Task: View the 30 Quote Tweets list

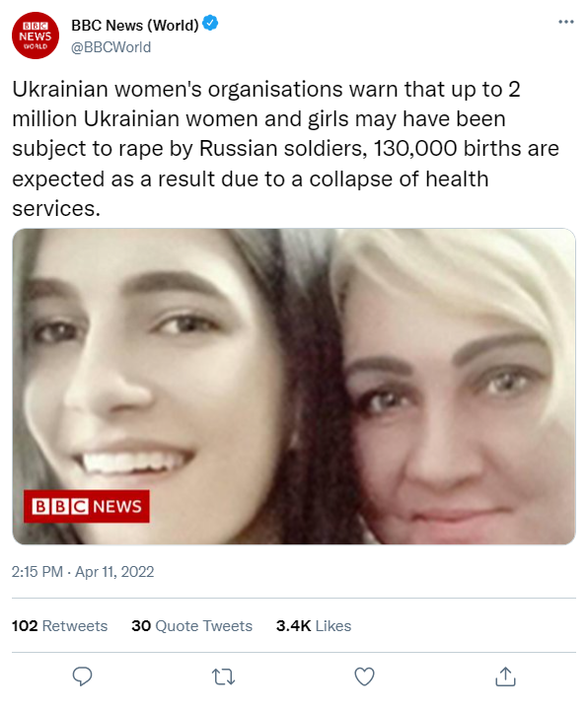Action: 191,626
